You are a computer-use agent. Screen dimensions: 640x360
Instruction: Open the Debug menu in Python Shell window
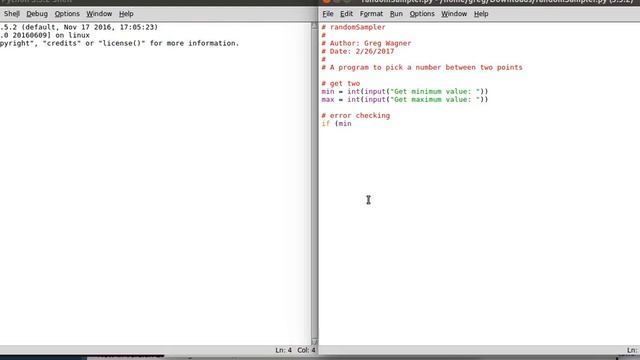tap(37, 13)
